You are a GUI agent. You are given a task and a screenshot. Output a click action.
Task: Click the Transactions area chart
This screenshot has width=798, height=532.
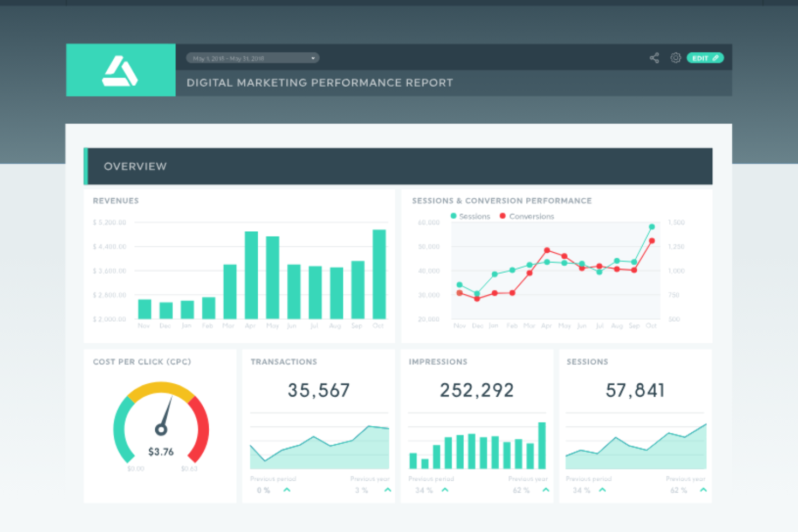pyautogui.click(x=319, y=447)
